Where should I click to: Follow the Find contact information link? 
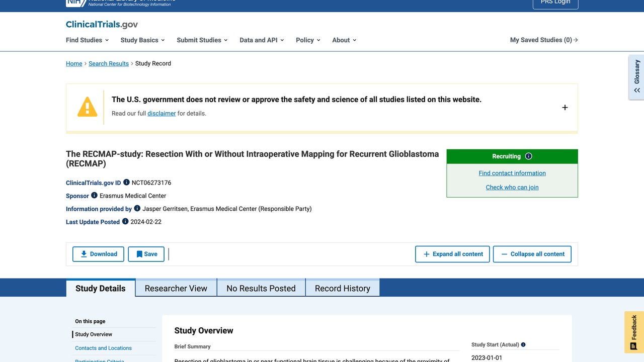512,173
